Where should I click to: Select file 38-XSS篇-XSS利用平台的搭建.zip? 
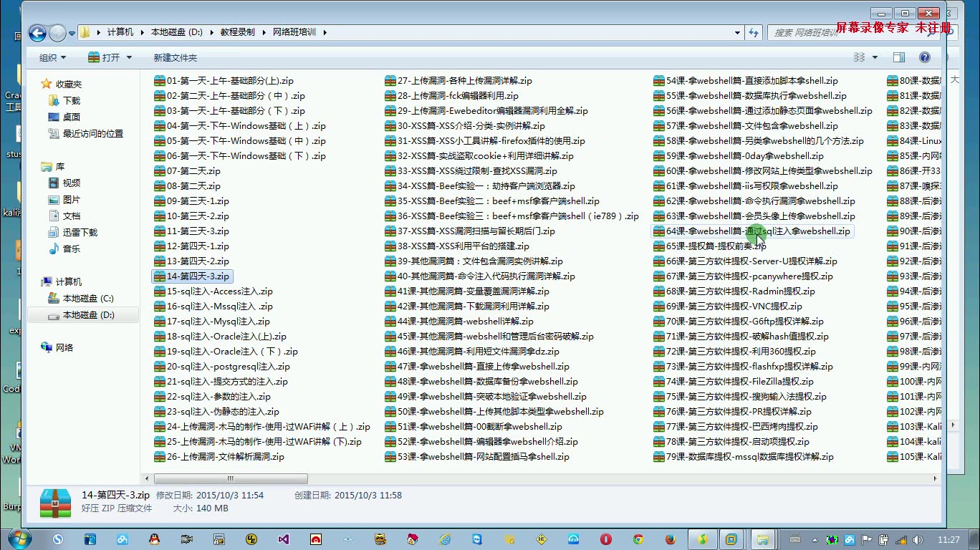(457, 246)
